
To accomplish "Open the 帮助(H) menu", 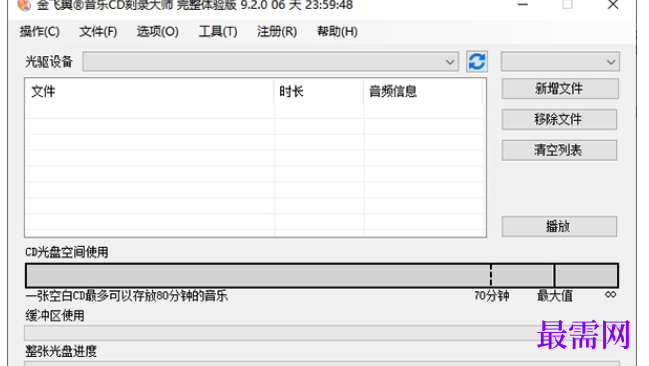I will click(337, 31).
